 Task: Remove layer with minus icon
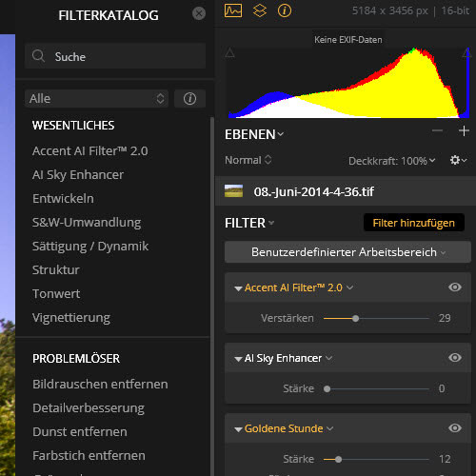(437, 130)
